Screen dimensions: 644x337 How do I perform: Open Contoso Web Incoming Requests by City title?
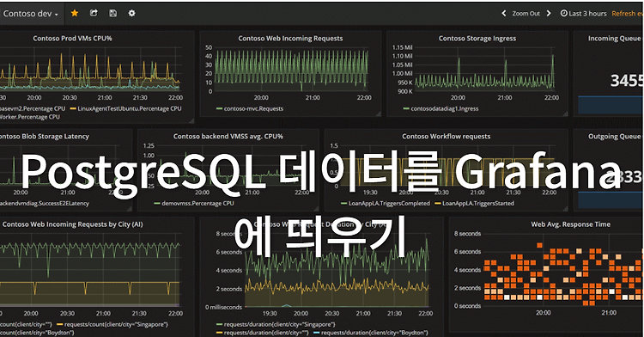73,224
